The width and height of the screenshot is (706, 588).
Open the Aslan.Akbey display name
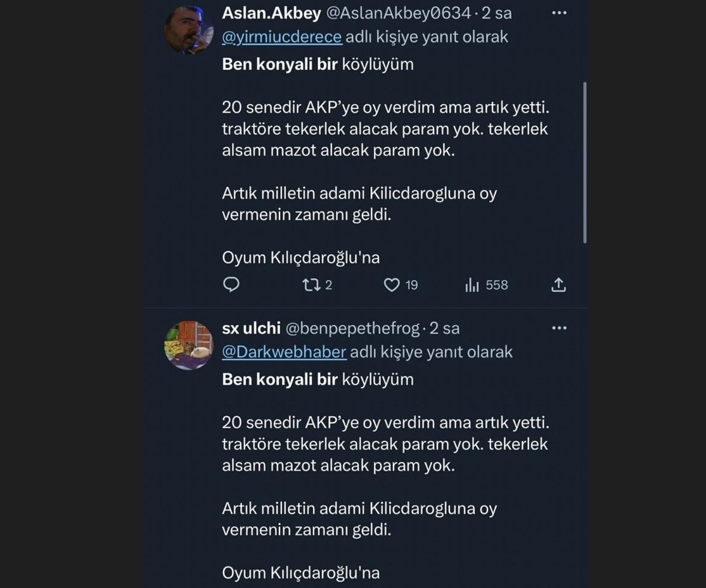pos(271,13)
